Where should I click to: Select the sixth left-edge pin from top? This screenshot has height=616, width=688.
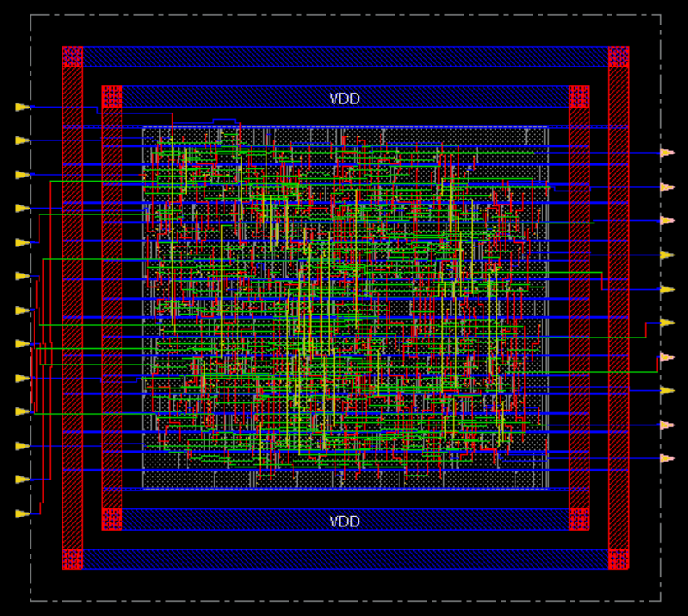tap(22, 276)
